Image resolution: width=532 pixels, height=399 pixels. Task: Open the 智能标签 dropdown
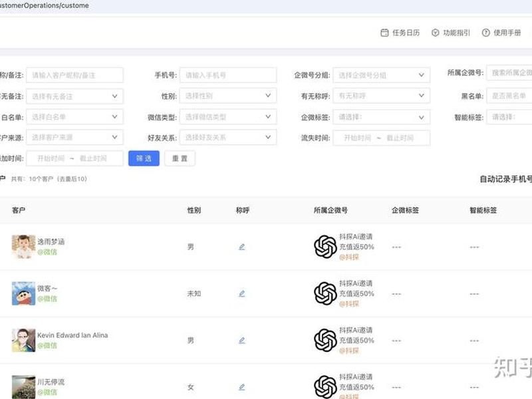[509, 117]
